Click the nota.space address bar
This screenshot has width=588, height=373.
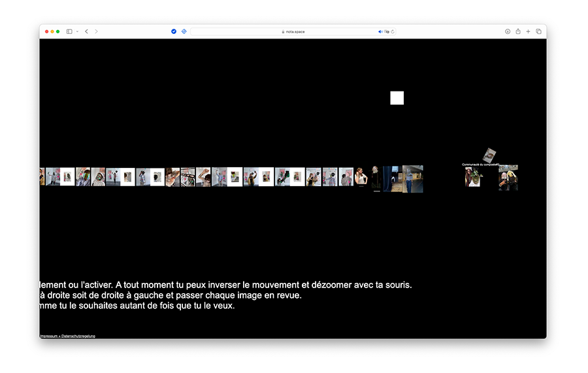point(294,31)
